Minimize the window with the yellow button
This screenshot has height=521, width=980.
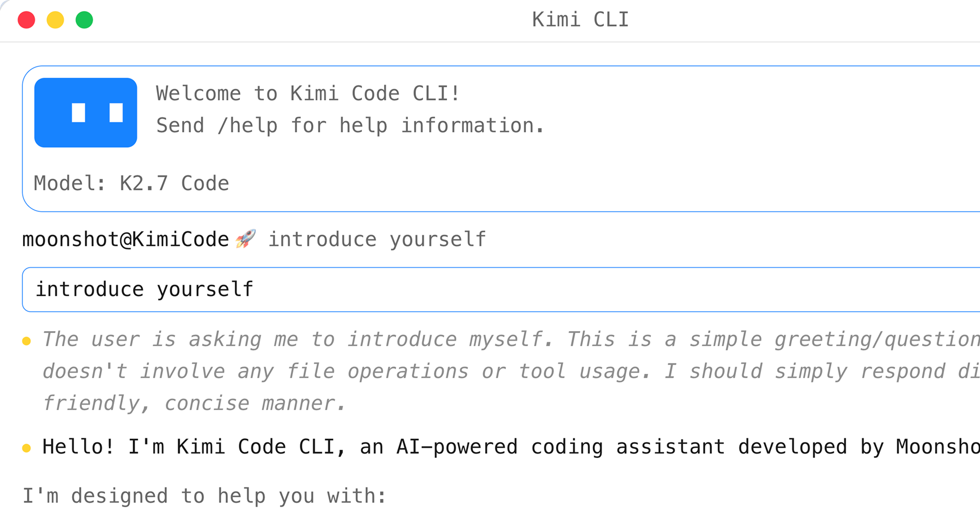tap(55, 20)
